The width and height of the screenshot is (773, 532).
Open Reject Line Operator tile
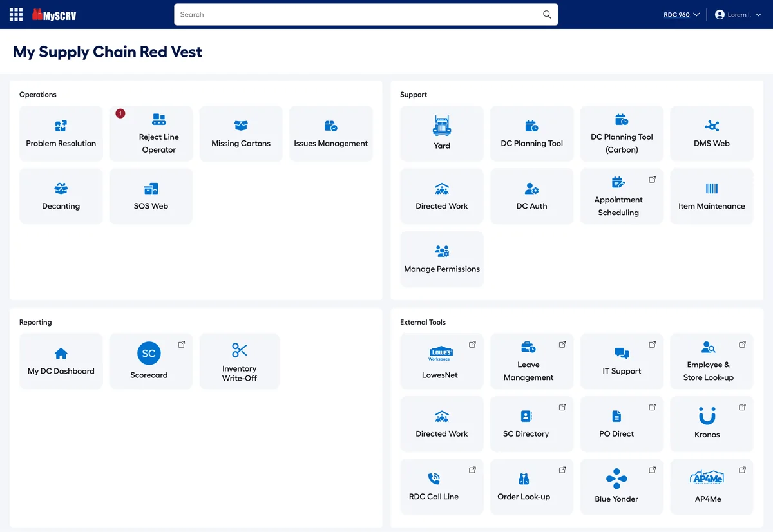[151, 133]
